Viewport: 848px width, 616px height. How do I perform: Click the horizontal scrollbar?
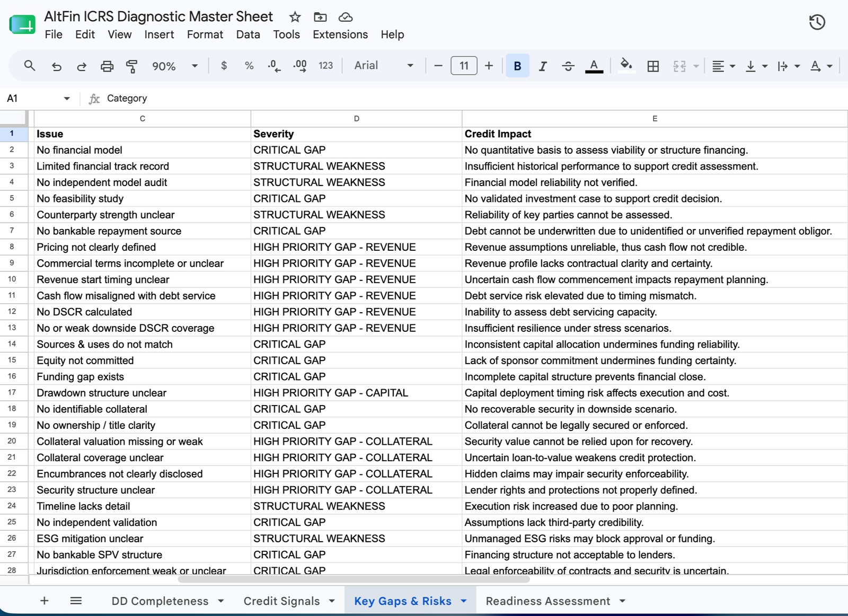tap(354, 579)
